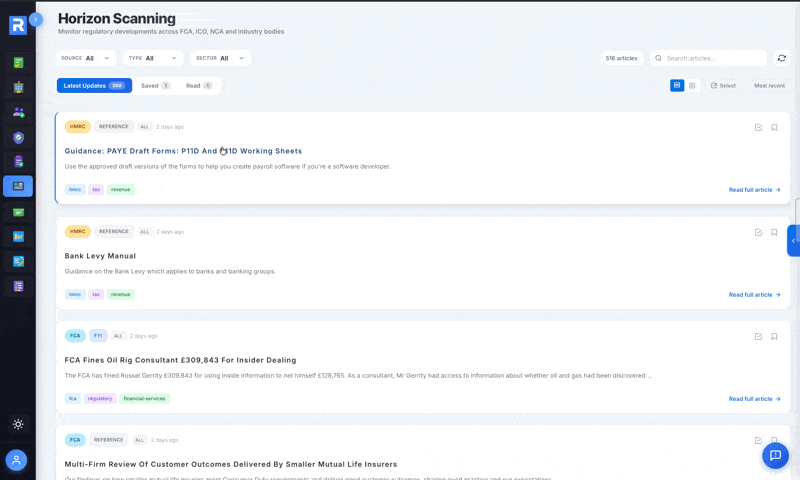Mark PAYE Draft Forms article as read
Screen dimensions: 800x480
point(758,128)
